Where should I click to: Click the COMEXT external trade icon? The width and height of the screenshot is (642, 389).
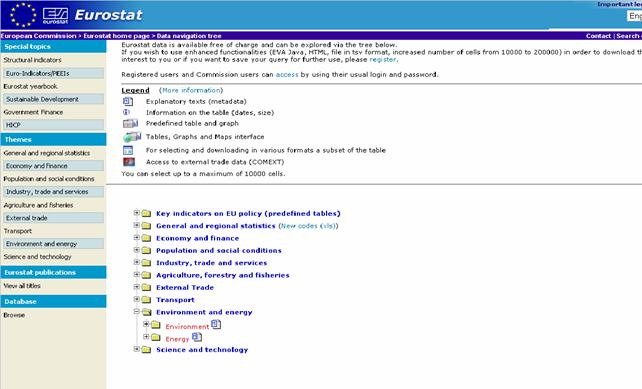129,162
